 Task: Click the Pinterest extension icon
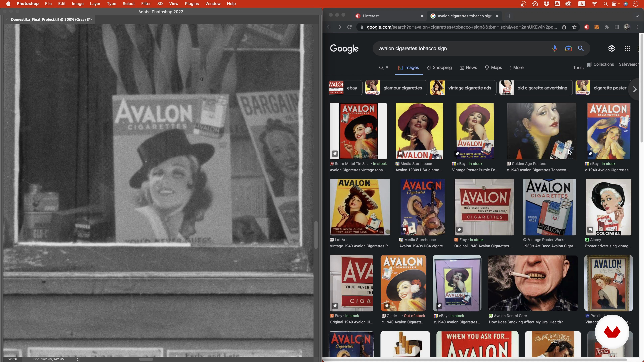(586, 27)
